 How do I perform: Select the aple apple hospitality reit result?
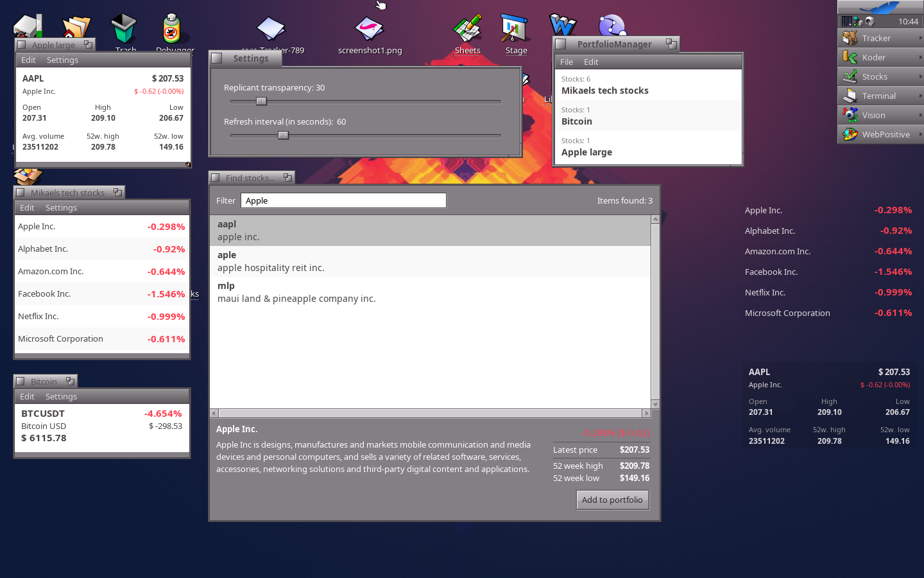coord(430,261)
